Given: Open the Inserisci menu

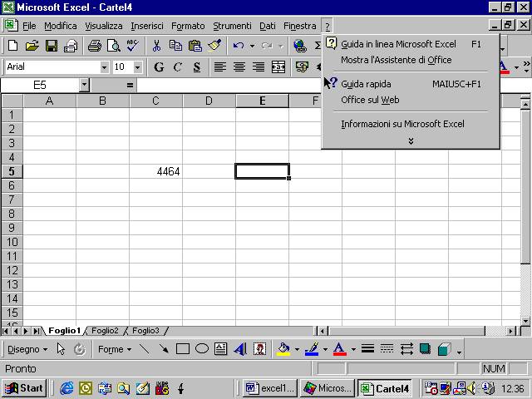Looking at the screenshot, I should (147, 26).
